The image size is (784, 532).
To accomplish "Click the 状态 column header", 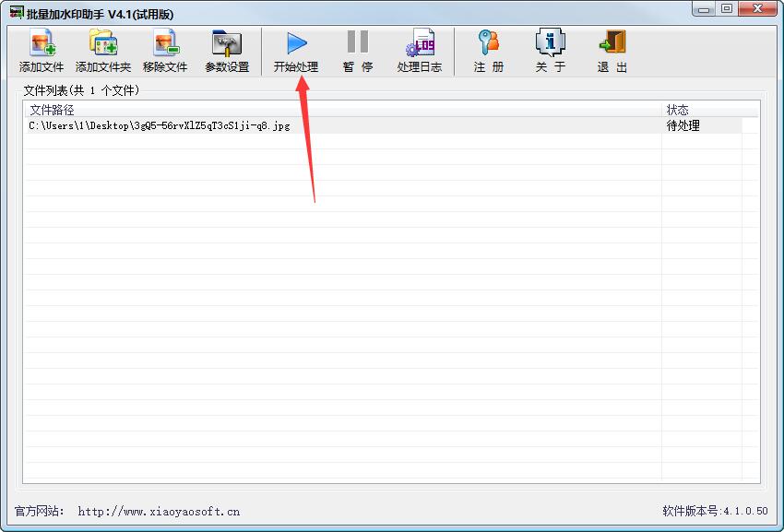I will (710, 110).
